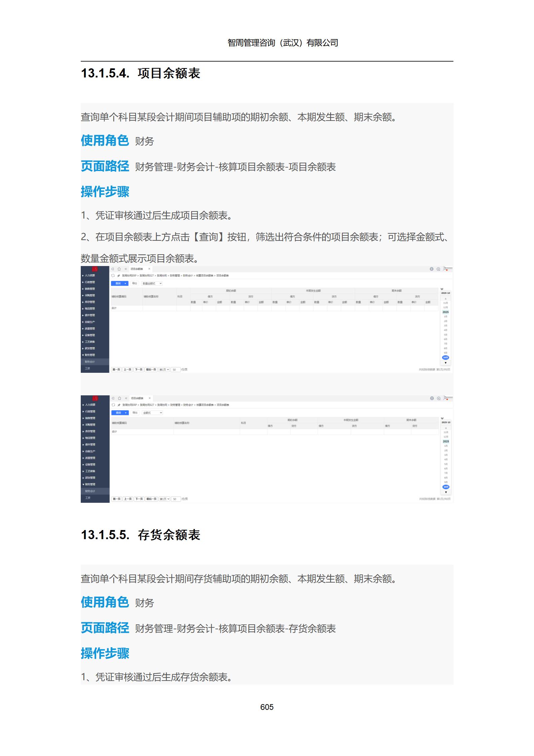Collapse month panel via double-chevron in upper screenshot
Image resolution: width=534 pixels, height=756 pixels.
442,289
